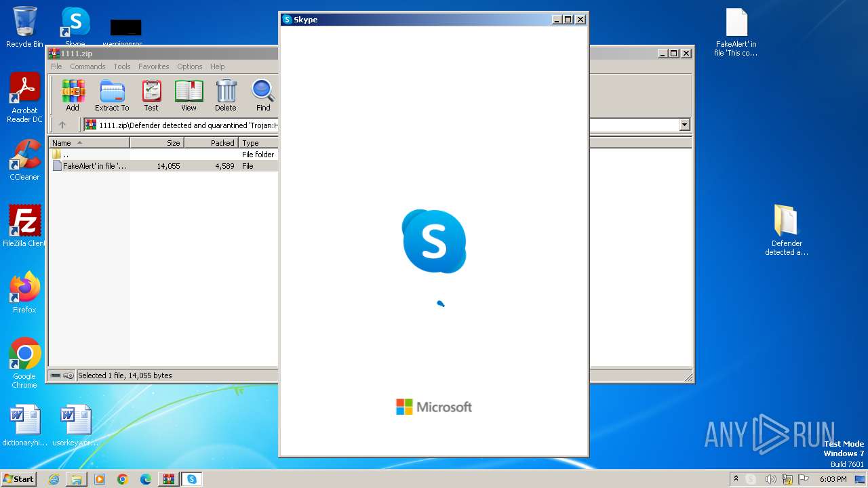Select the parent '..' folder row
The width and height of the screenshot is (868, 488).
pyautogui.click(x=163, y=155)
